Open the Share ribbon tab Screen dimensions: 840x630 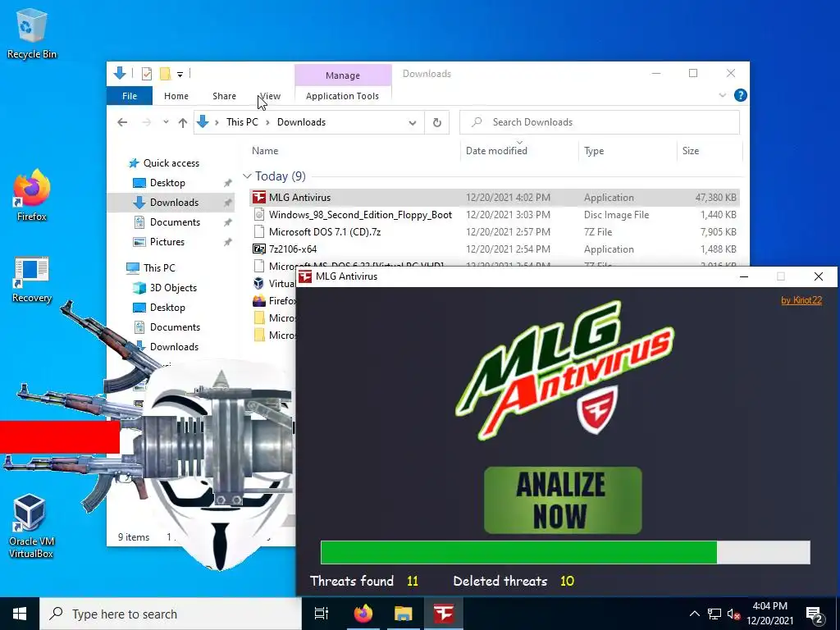pos(224,96)
